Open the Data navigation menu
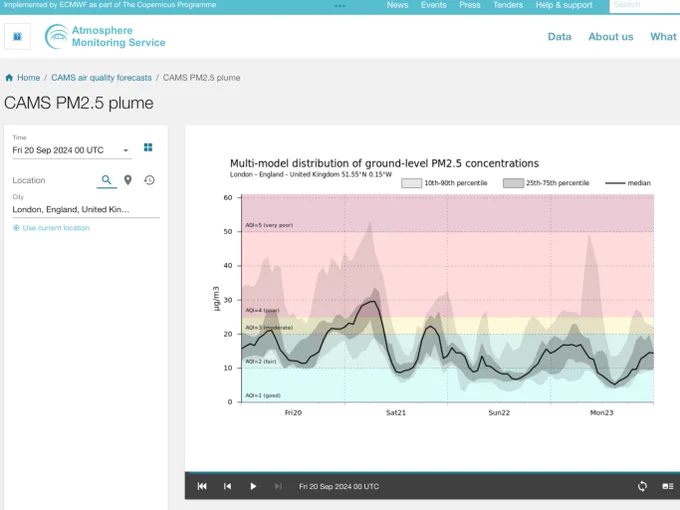680x510 pixels. pos(559,36)
